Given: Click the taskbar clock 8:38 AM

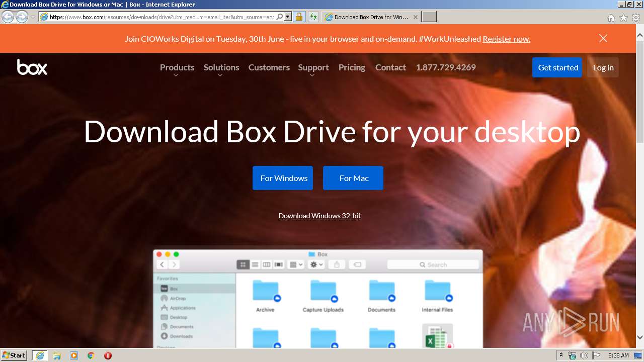Looking at the screenshot, I should coord(618,355).
